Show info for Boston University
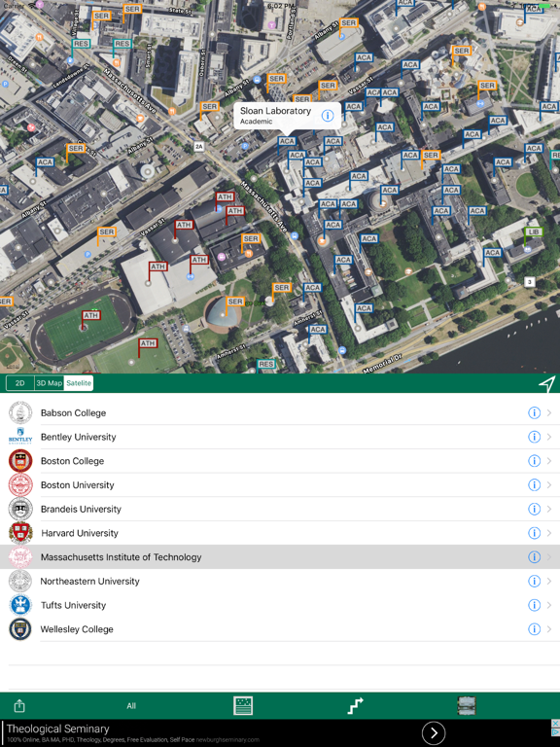Image resolution: width=560 pixels, height=747 pixels. [535, 485]
